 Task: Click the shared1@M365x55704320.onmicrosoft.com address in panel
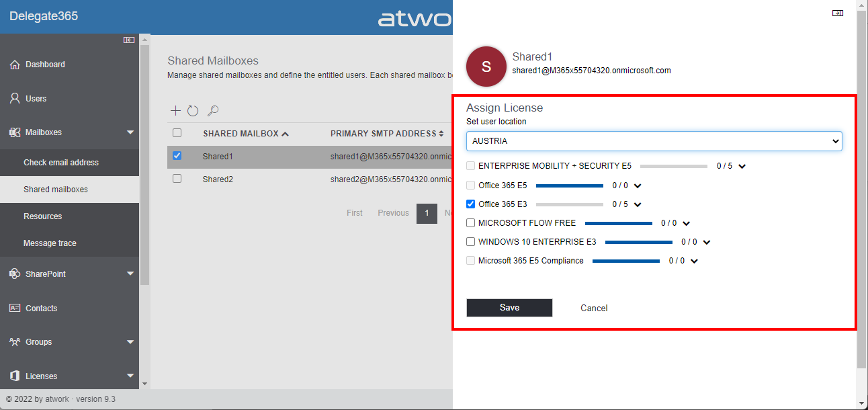[x=591, y=71]
